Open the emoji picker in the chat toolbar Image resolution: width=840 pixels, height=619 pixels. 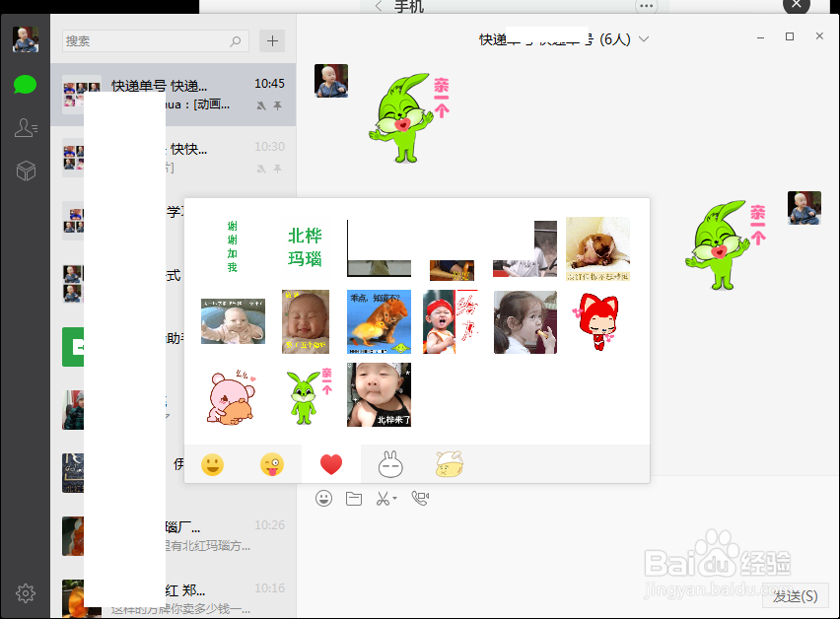coord(322,498)
